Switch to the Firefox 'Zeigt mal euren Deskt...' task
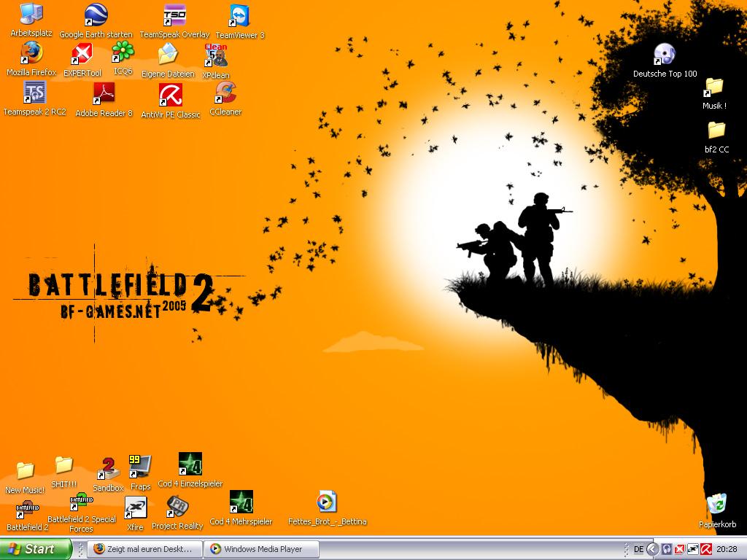Image resolution: width=747 pixels, height=560 pixels. pos(145,549)
